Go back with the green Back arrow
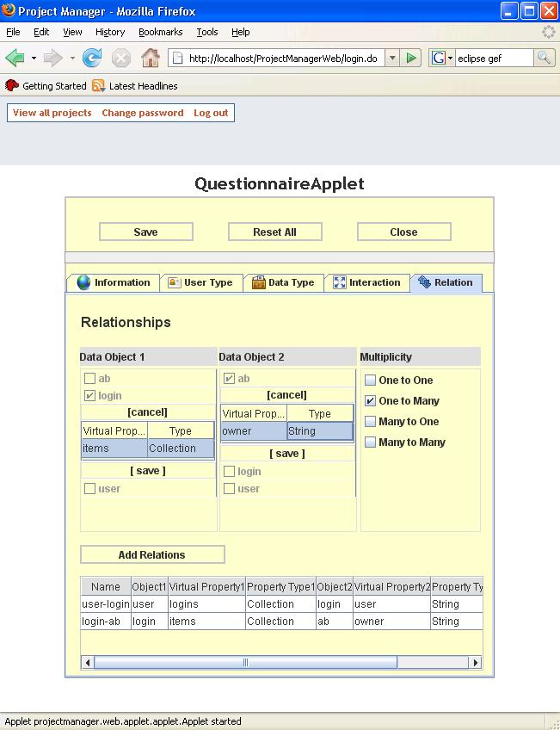Viewport: 560px width, 730px height. pyautogui.click(x=15, y=59)
